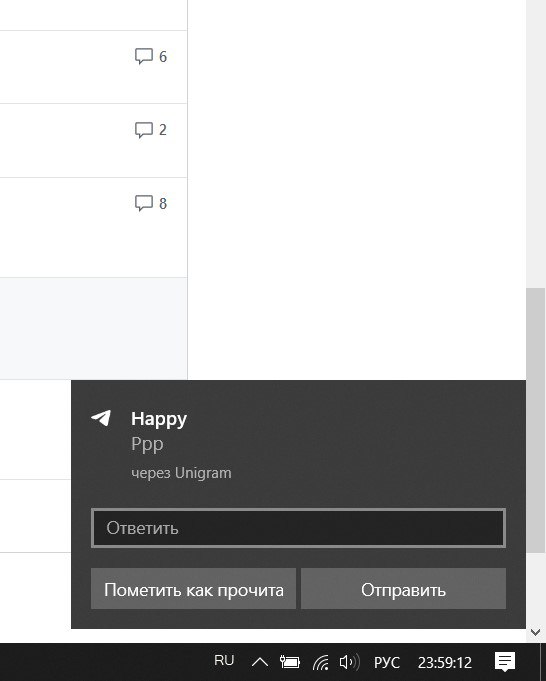Open the battery power tray icon
The height and width of the screenshot is (681, 546).
[290, 662]
